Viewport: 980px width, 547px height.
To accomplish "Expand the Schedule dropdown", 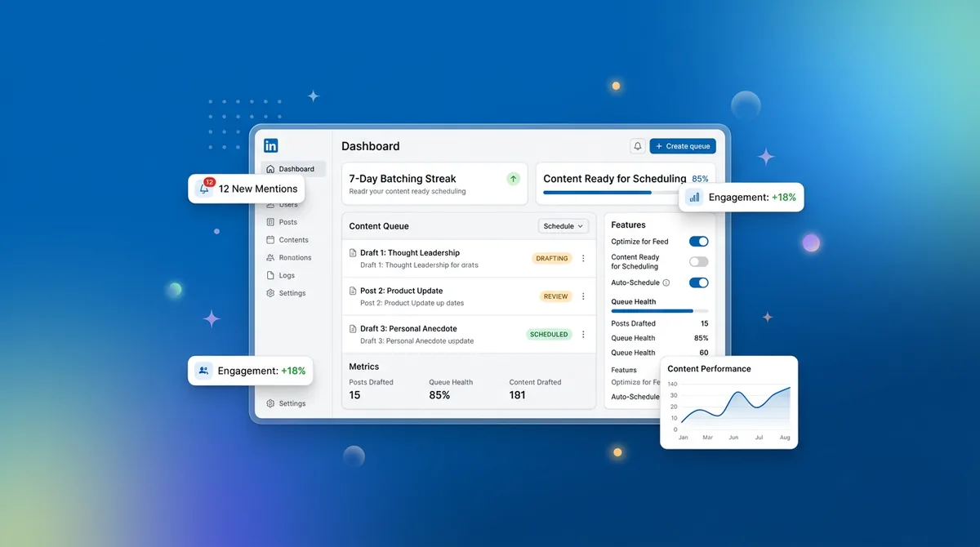I will pyautogui.click(x=563, y=226).
